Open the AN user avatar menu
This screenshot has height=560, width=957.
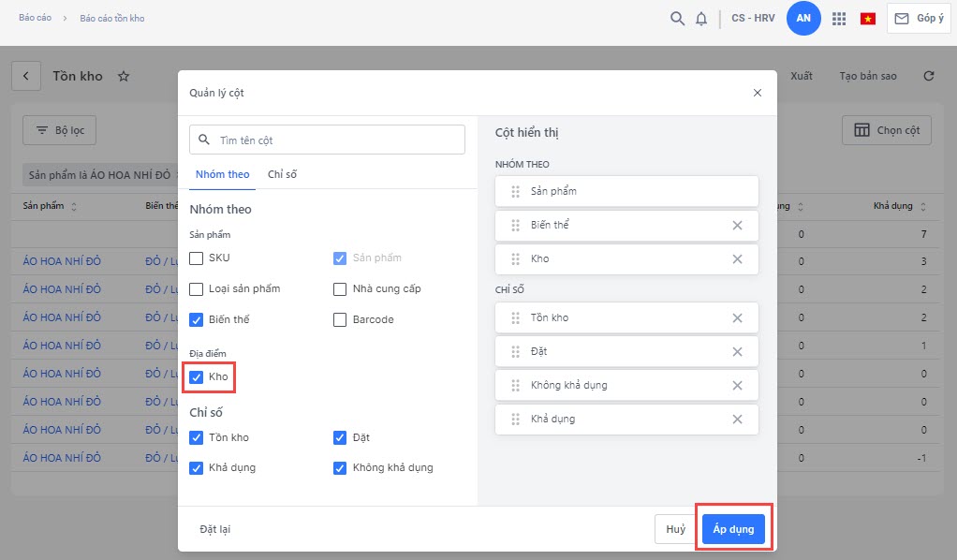click(x=803, y=19)
